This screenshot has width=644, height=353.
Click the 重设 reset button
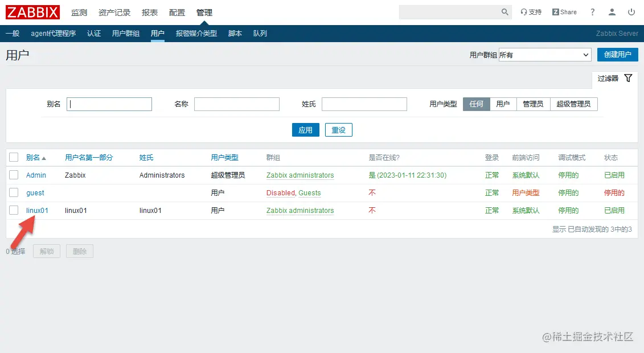pyautogui.click(x=338, y=130)
